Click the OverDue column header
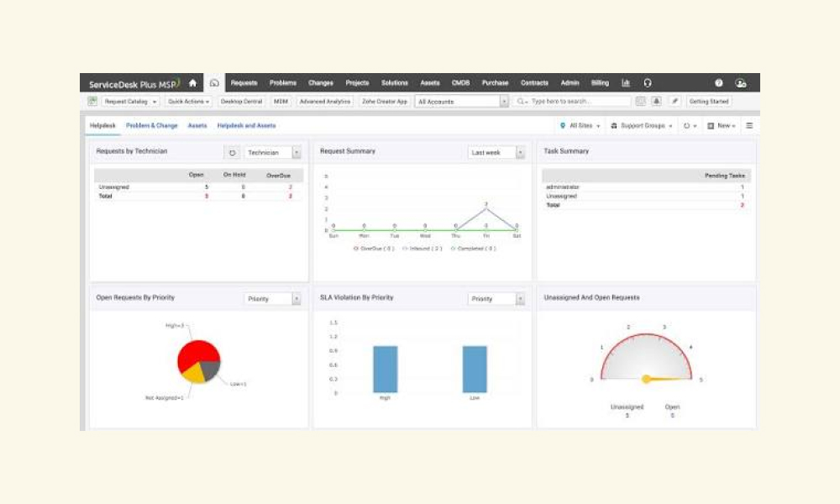 tap(279, 176)
